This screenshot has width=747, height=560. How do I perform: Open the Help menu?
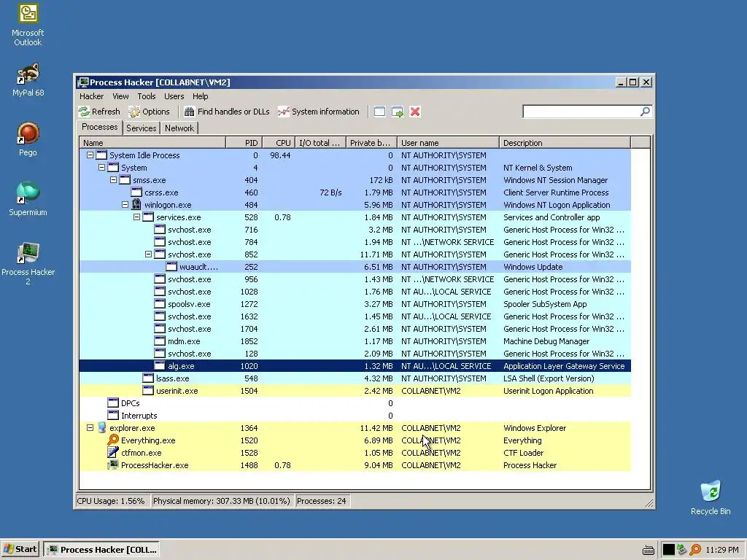tap(201, 96)
